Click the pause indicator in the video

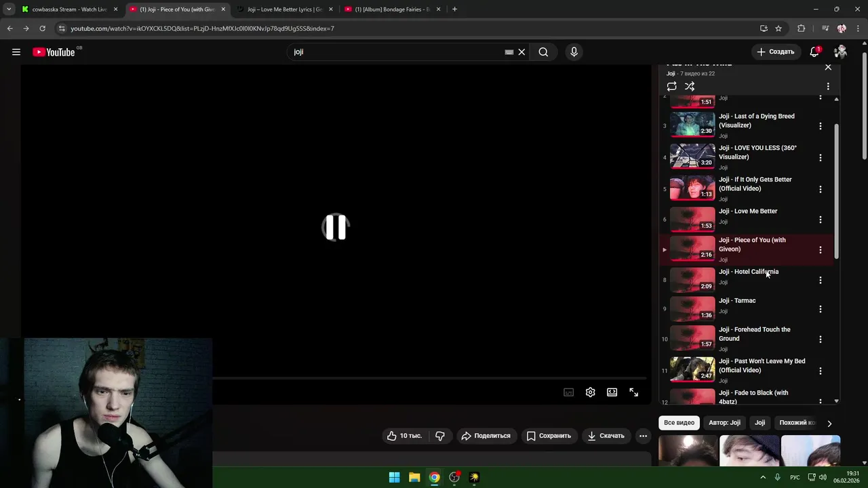click(x=336, y=227)
